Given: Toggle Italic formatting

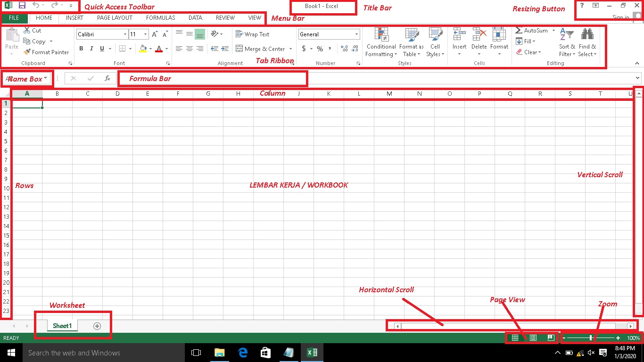Looking at the screenshot, I should pyautogui.click(x=91, y=49).
